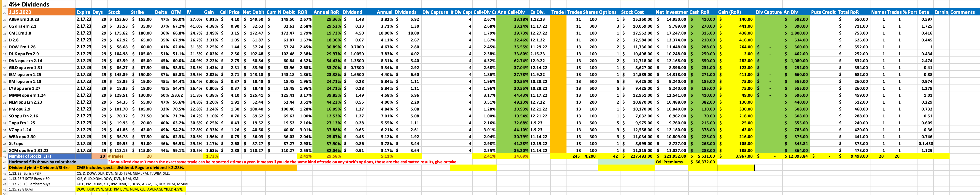Select the 'VZ opu 1.24' cell

click(42, 130)
